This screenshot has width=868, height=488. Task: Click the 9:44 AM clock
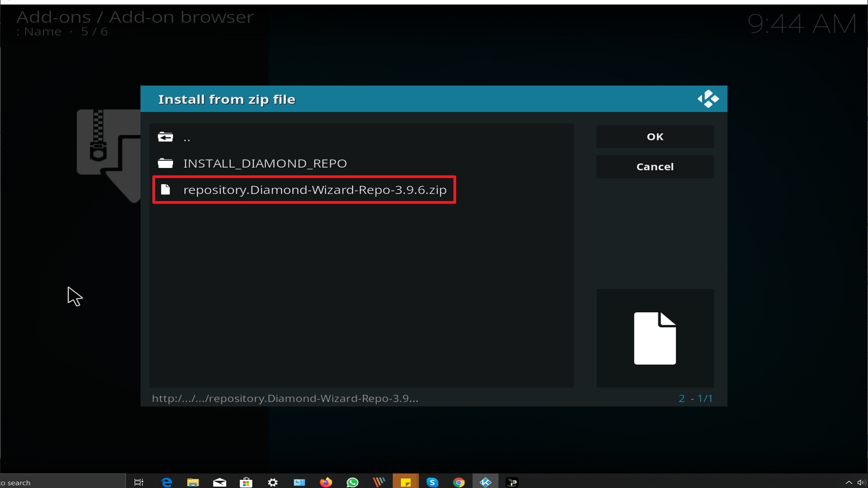pos(802,24)
